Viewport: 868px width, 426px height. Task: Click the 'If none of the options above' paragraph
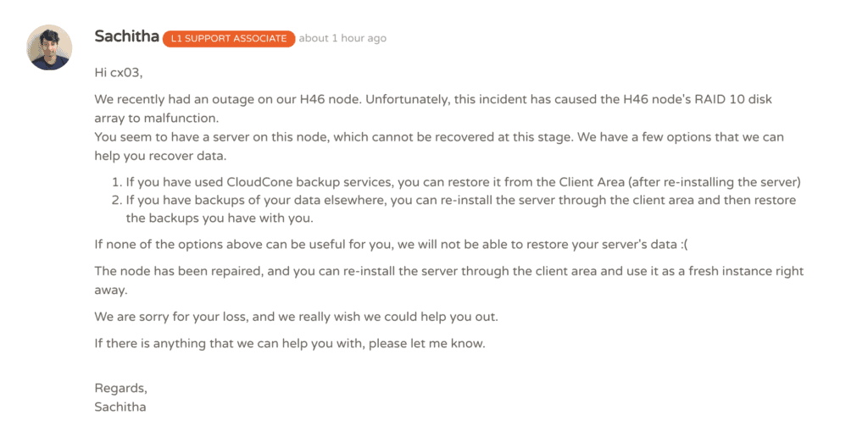[391, 245]
